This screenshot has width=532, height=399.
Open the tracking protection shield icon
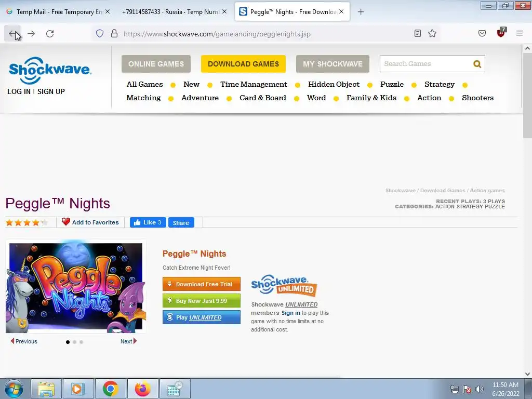(x=99, y=33)
